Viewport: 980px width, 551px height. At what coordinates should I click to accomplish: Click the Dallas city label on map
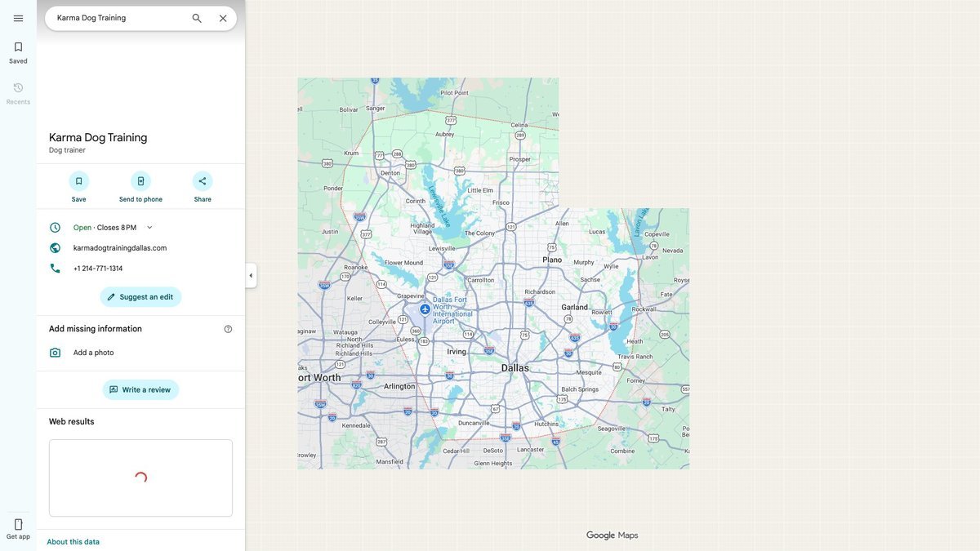coord(515,368)
